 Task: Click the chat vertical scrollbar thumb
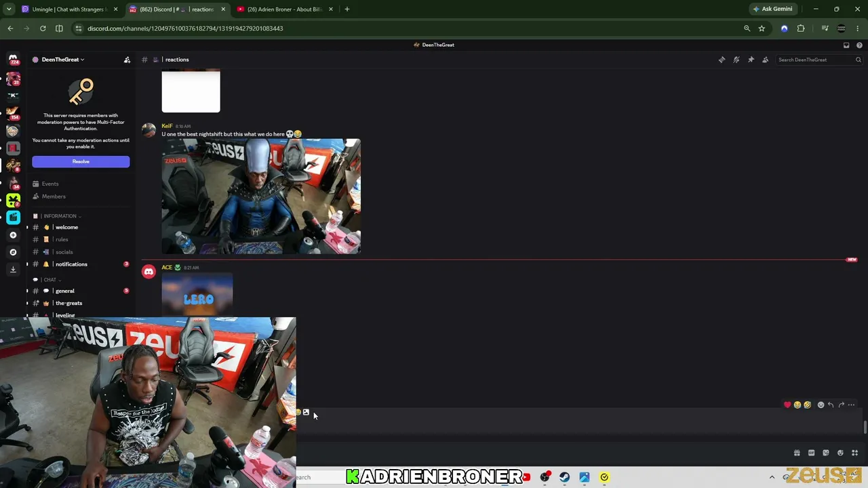(x=865, y=428)
